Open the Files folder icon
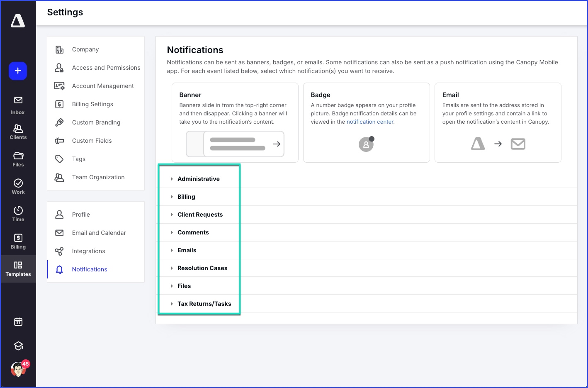The width and height of the screenshot is (588, 388). coord(18,156)
